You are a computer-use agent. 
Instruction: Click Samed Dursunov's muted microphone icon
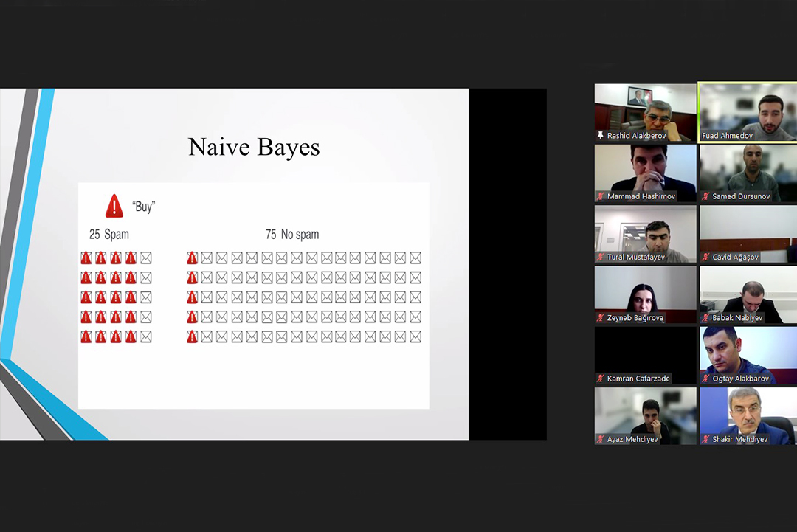(705, 196)
